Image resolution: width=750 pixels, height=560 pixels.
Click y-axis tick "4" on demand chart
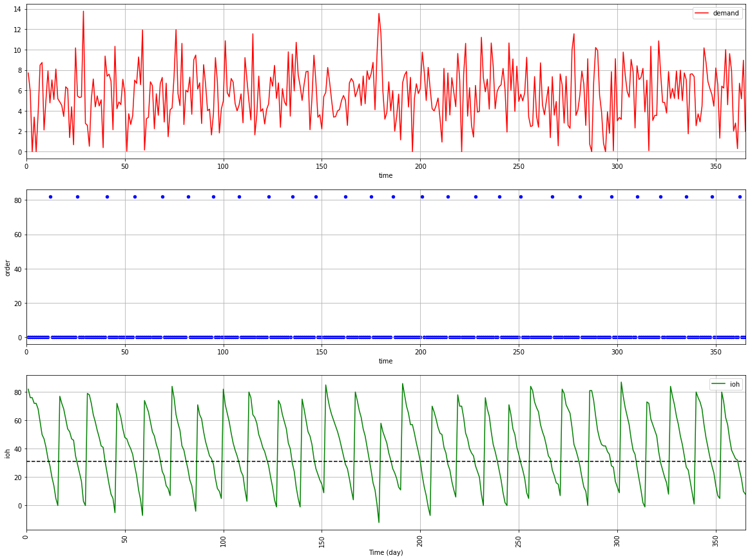pyautogui.click(x=19, y=111)
